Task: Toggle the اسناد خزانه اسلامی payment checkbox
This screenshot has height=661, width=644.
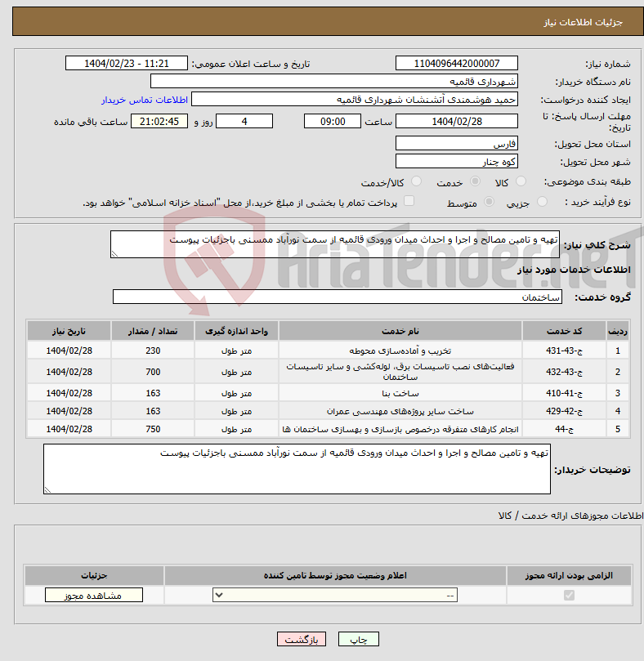Action: click(409, 201)
